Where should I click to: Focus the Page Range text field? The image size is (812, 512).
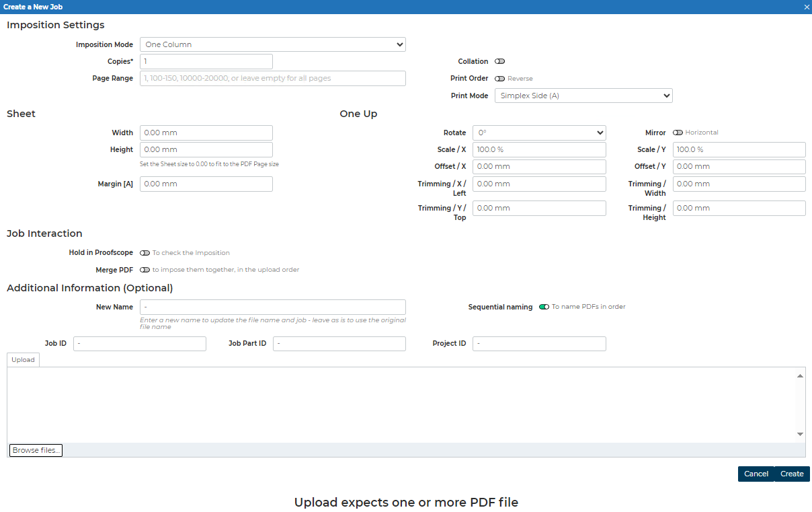pyautogui.click(x=272, y=78)
